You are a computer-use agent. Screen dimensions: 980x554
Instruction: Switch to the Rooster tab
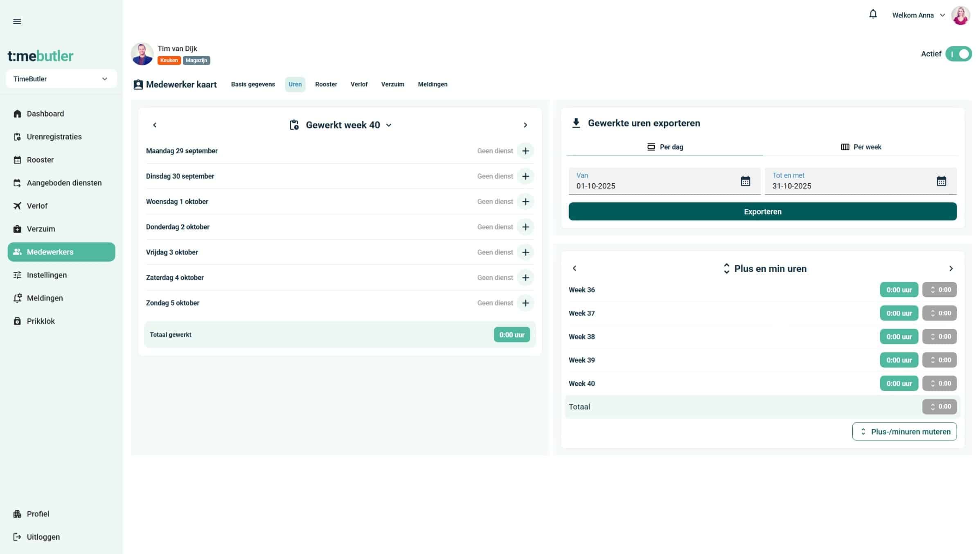(x=326, y=84)
